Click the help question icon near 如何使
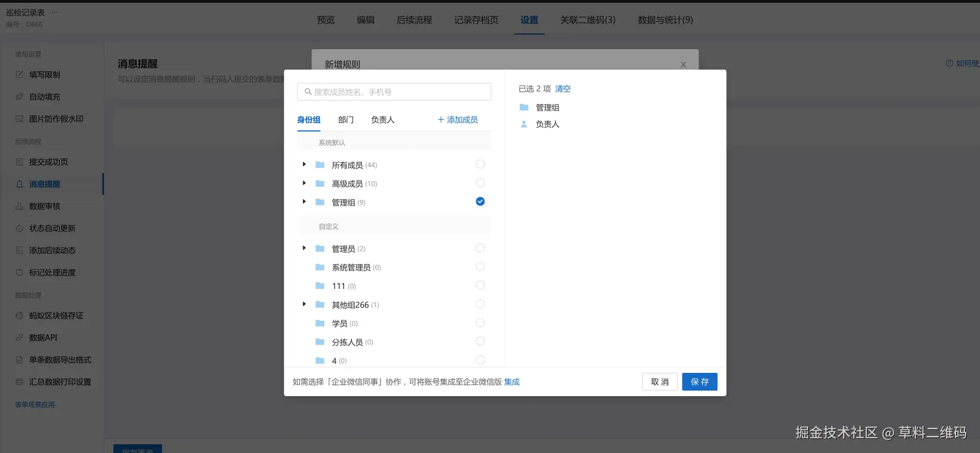Viewport: 980px width, 453px height. pos(950,64)
